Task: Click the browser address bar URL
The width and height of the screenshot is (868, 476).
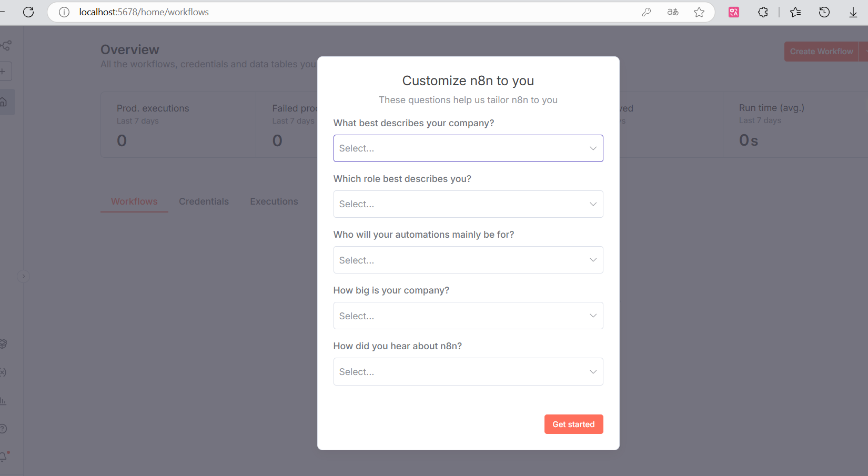Action: click(144, 12)
